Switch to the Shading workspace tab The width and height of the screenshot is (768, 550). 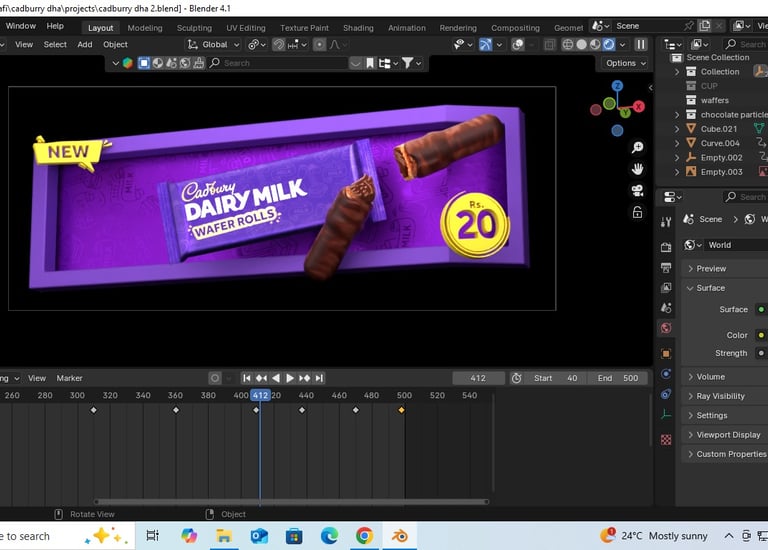click(x=358, y=28)
